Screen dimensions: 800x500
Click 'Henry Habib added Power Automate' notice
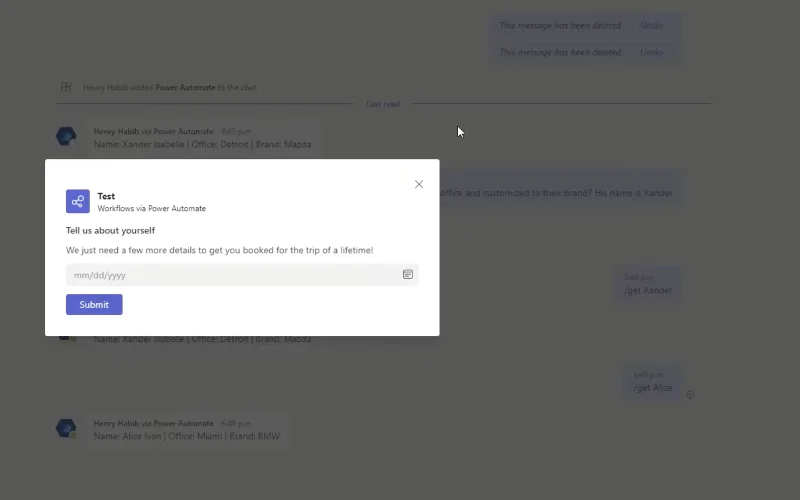[x=170, y=87]
